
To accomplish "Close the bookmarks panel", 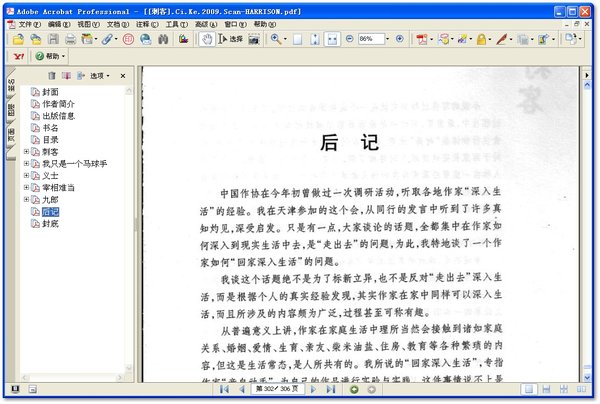I will point(123,76).
